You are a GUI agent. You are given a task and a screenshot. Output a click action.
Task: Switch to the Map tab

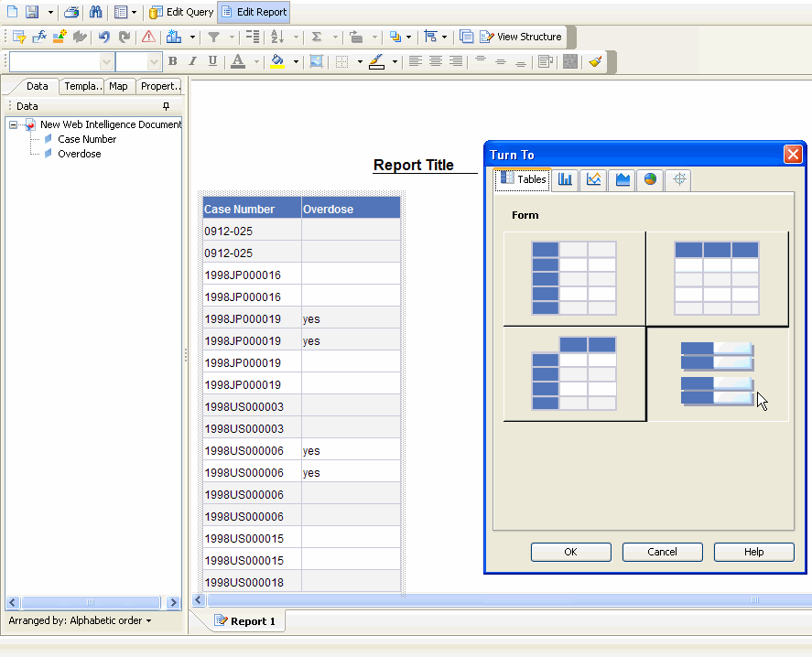pos(119,86)
